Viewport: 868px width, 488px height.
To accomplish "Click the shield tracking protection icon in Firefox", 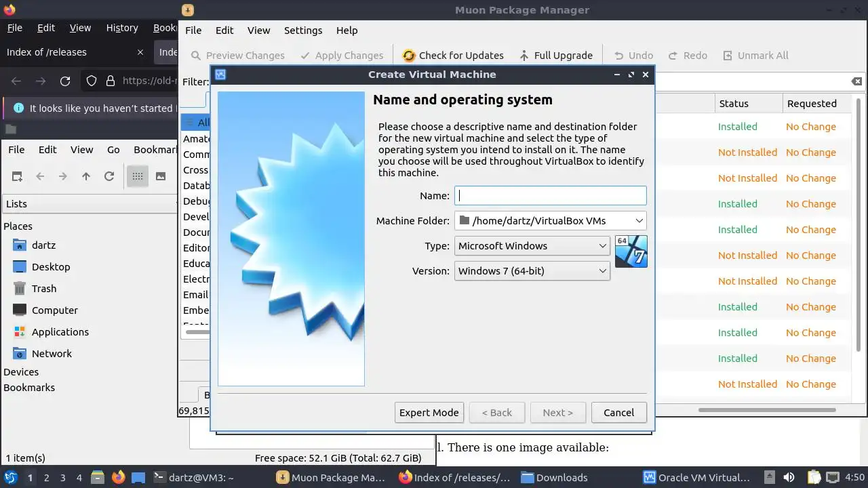I will point(92,81).
